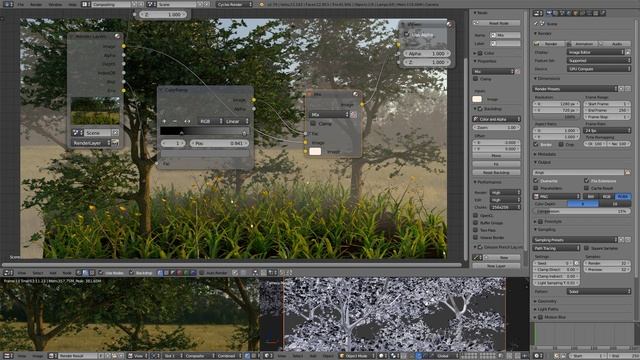Viewport: 640px width, 360px height.
Task: Open the File menu
Action: pyautogui.click(x=20, y=4)
